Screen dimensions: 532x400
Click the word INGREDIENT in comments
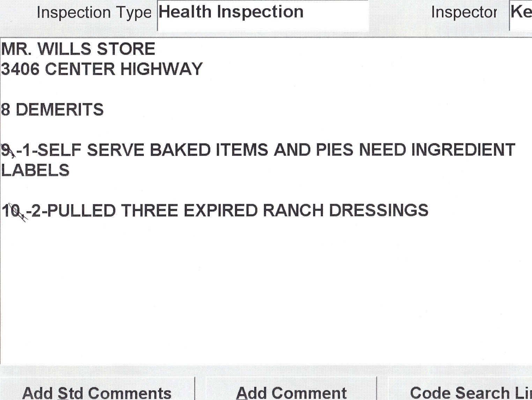tap(463, 150)
